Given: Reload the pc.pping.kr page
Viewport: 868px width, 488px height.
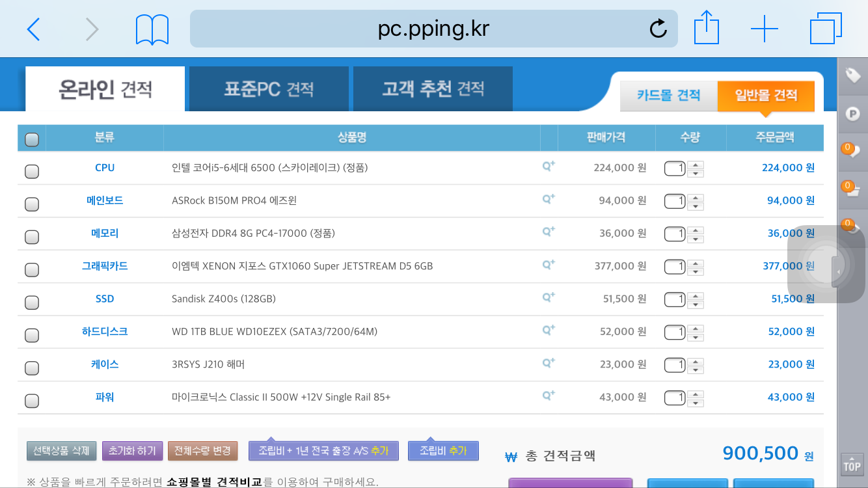Looking at the screenshot, I should (658, 28).
